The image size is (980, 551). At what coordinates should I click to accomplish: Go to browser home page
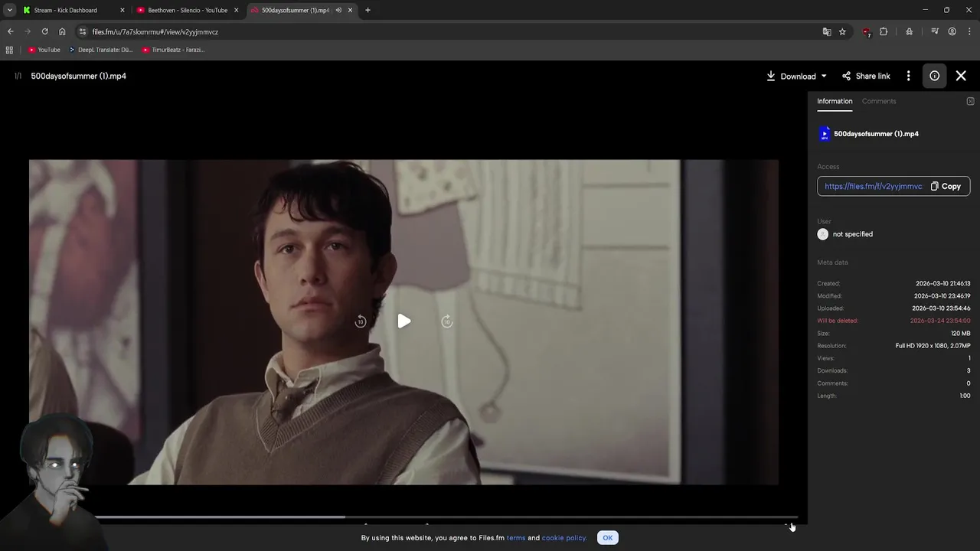pos(62,31)
